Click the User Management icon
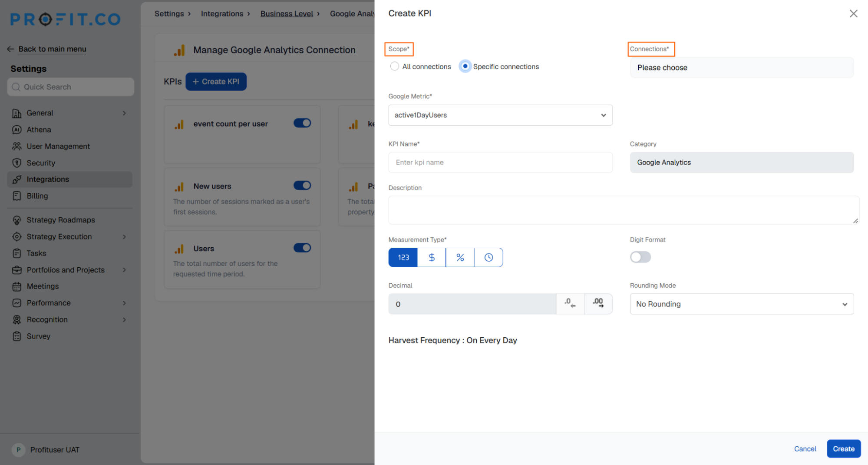Screen dimensions: 868x465 [17, 146]
